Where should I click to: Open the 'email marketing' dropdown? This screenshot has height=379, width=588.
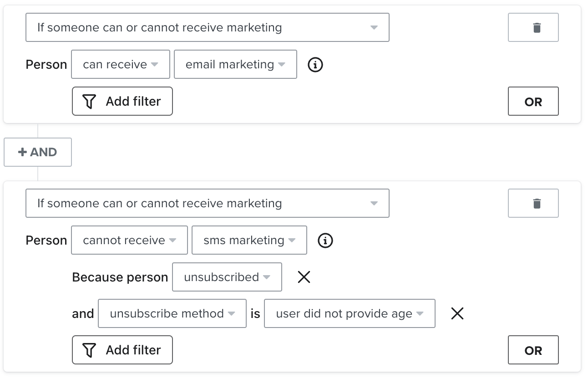[235, 64]
